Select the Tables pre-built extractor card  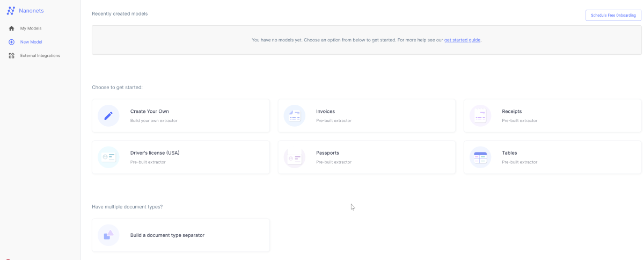(553, 157)
